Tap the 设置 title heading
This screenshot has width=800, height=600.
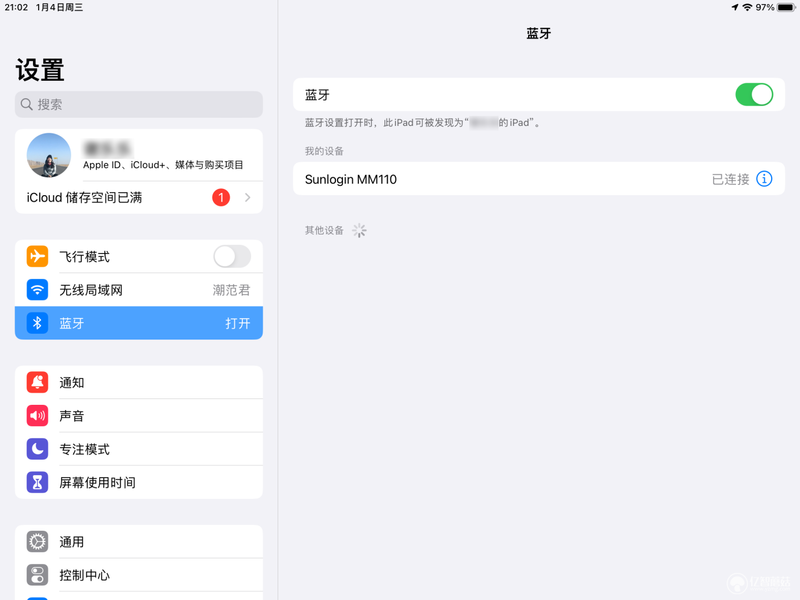coord(40,70)
